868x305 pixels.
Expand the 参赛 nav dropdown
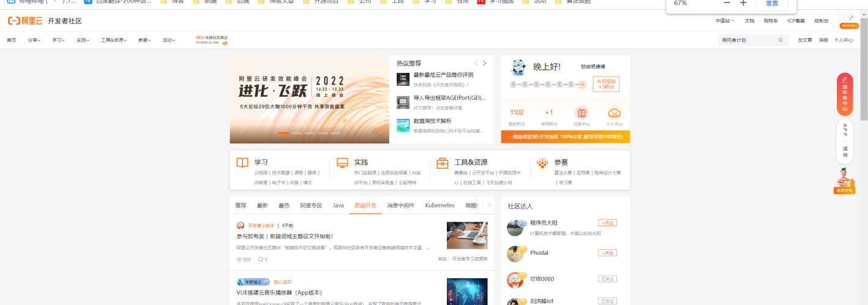coord(144,40)
